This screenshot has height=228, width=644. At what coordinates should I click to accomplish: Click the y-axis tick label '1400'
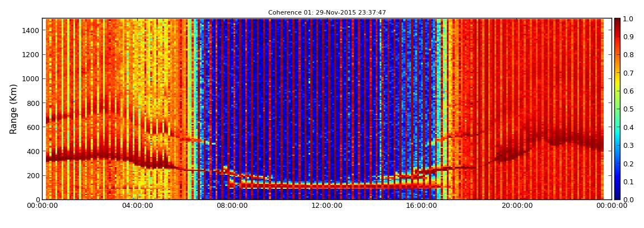point(31,30)
